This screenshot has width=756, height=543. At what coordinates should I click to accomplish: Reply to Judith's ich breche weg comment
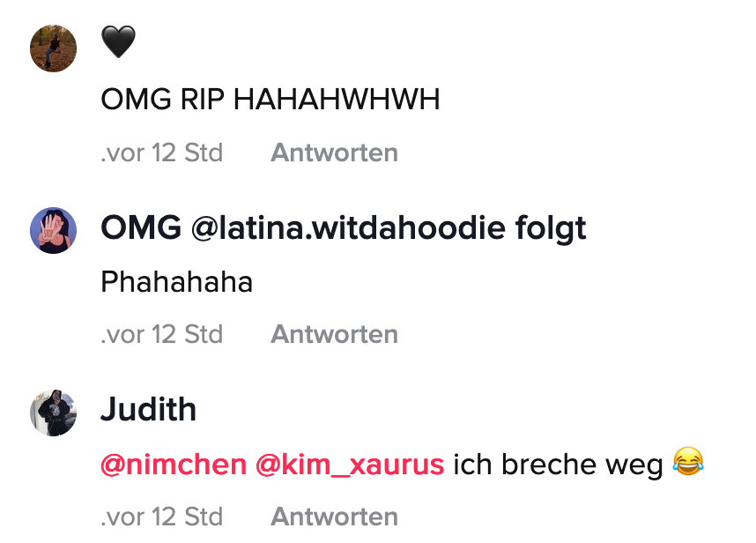point(334,517)
